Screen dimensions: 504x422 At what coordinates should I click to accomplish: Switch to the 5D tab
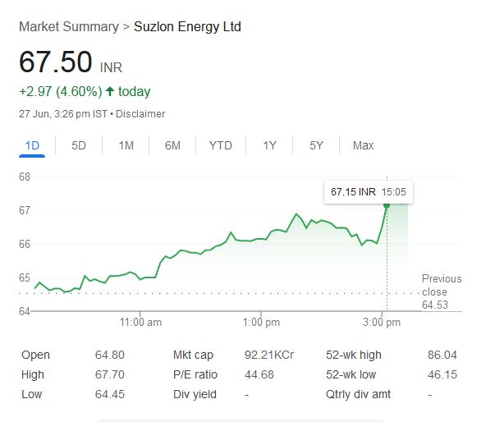tap(79, 145)
